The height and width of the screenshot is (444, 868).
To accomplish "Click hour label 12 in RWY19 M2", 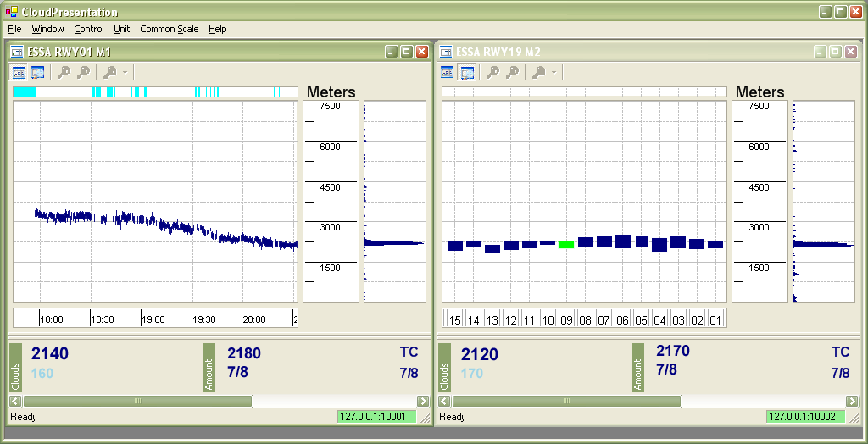I will [511, 320].
